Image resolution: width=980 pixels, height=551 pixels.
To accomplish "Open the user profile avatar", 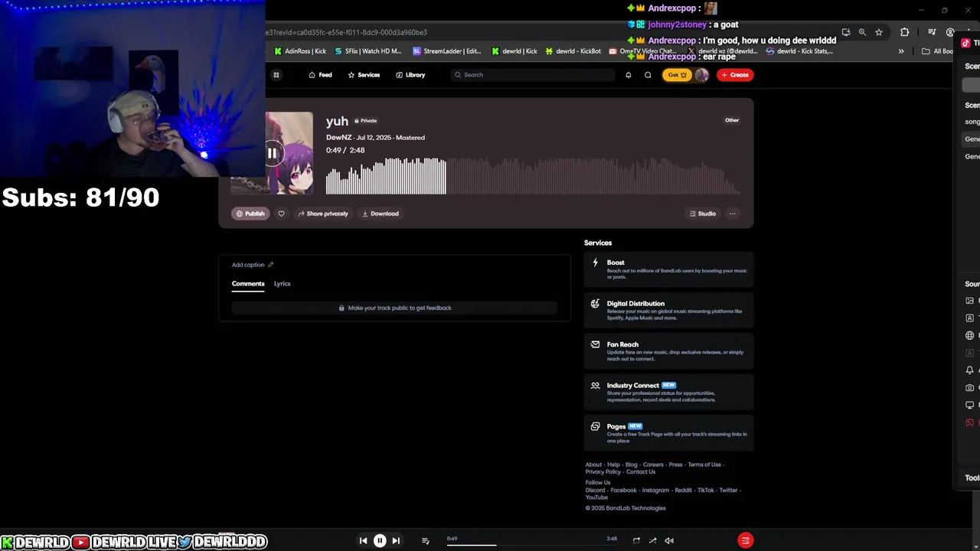I will click(x=701, y=75).
